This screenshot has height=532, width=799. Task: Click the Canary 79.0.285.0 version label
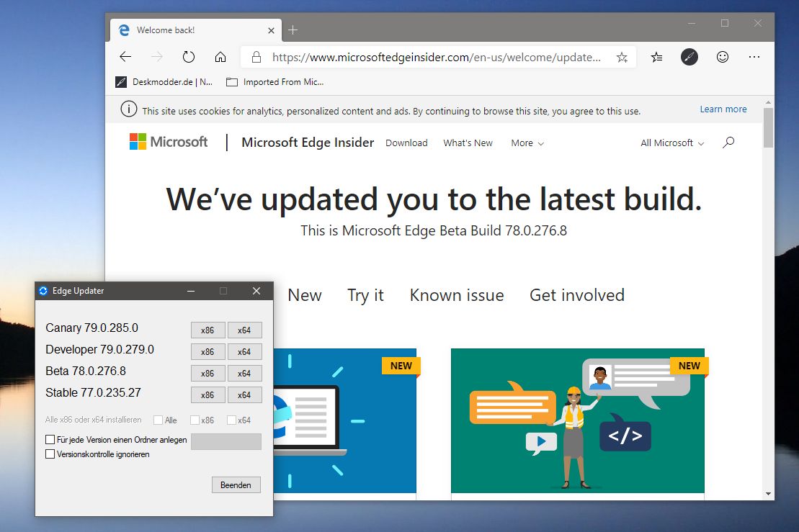(x=91, y=328)
